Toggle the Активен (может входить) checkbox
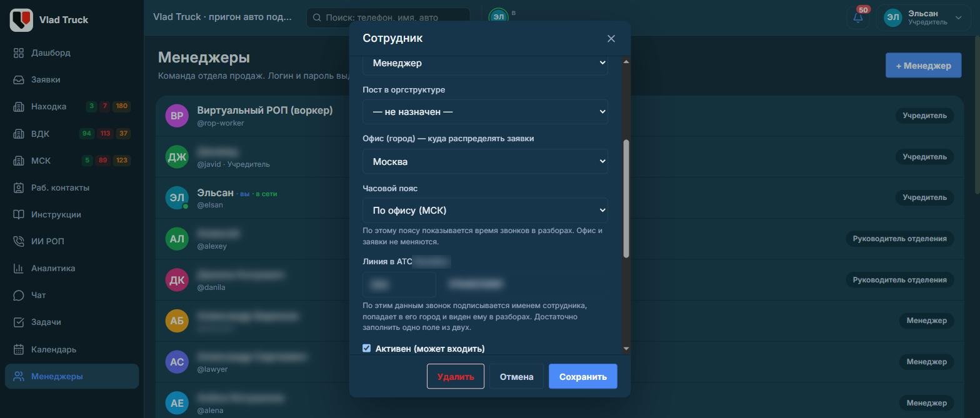Image resolution: width=980 pixels, height=418 pixels. (x=367, y=348)
